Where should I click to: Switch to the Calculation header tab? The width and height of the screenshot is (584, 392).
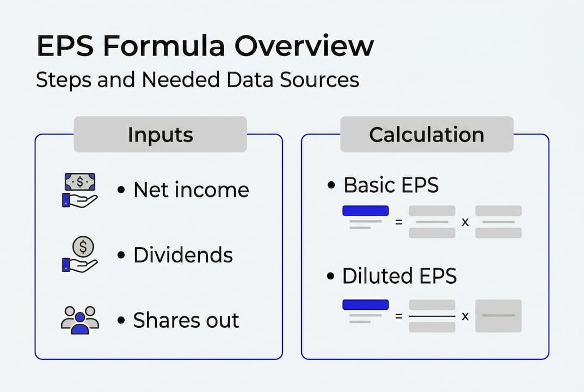tap(427, 134)
